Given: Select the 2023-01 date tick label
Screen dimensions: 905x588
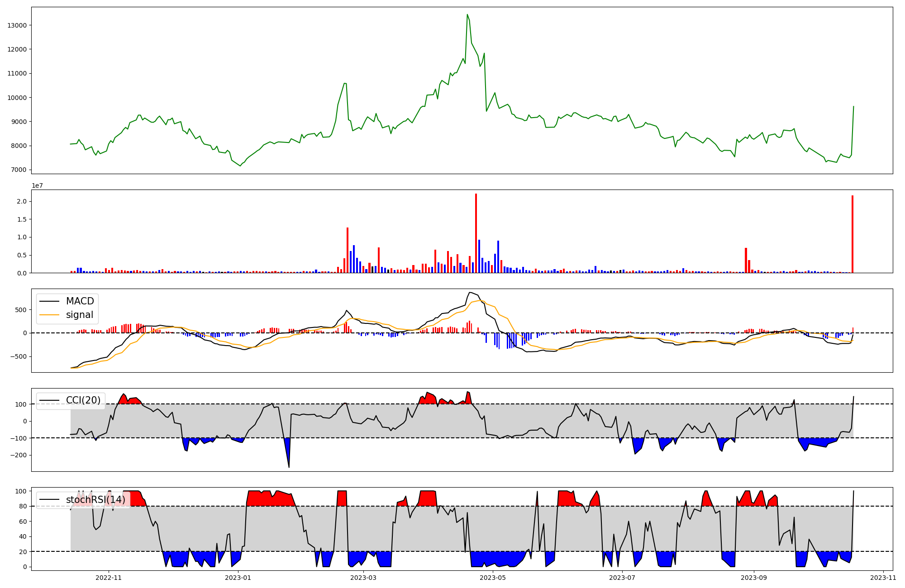Looking at the screenshot, I should point(238,578).
